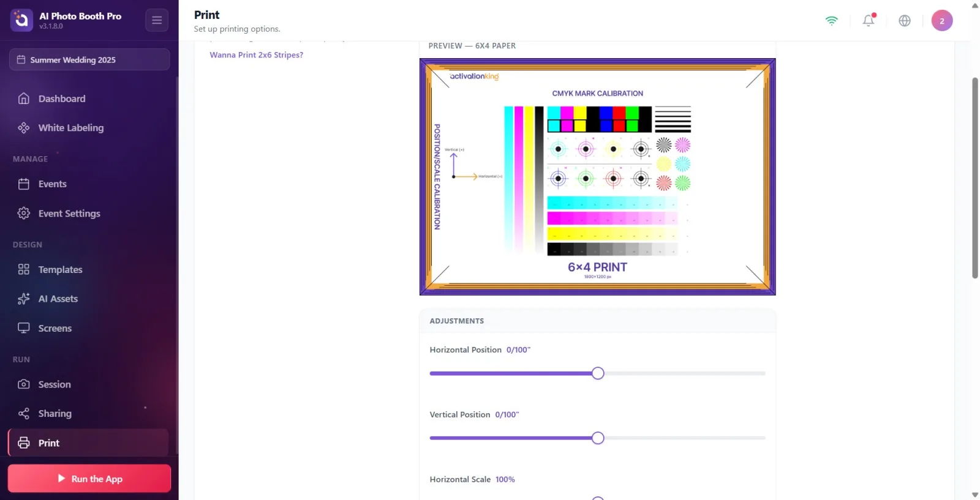Click the Templates grid icon
This screenshot has width=980, height=500.
[24, 270]
